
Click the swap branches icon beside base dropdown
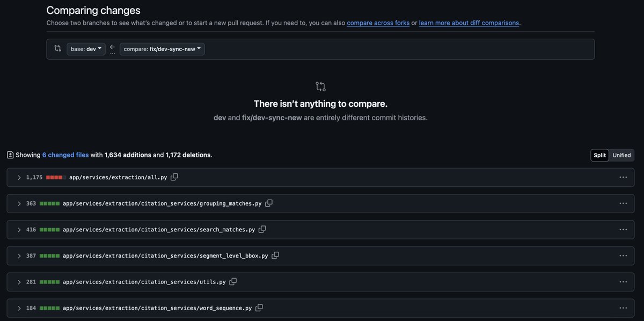click(x=58, y=49)
